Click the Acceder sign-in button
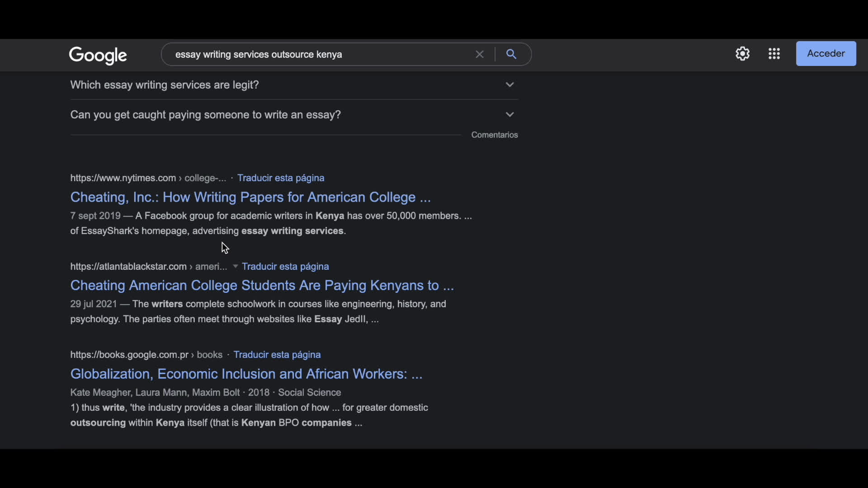The width and height of the screenshot is (868, 488). 826,53
